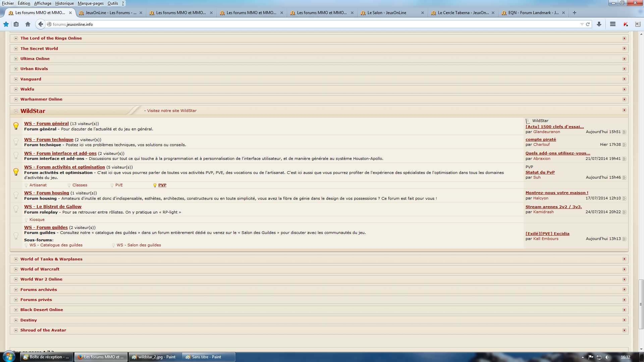Open the Fichier menu
This screenshot has height=362, width=644.
8,3
